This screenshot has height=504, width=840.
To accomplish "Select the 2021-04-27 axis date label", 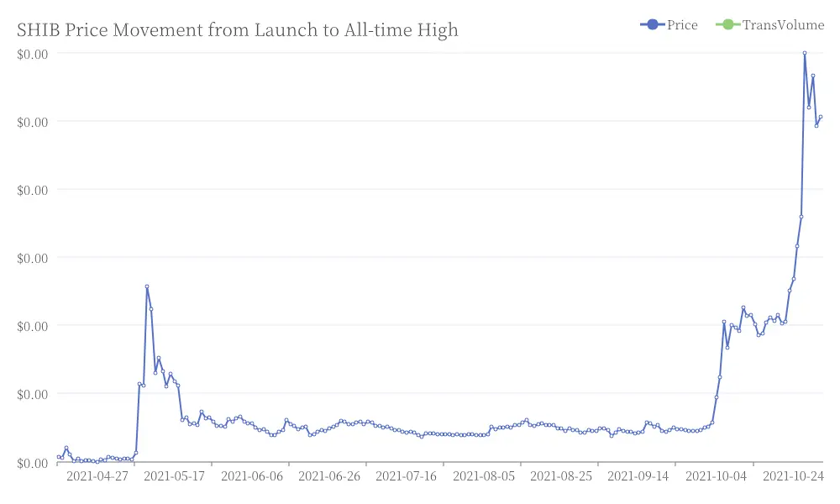I will pyautogui.click(x=97, y=475).
